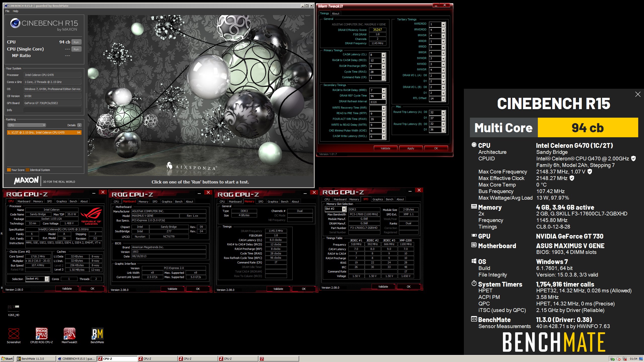
Task: Click the disconnected network tray icon
Action: 624,359
